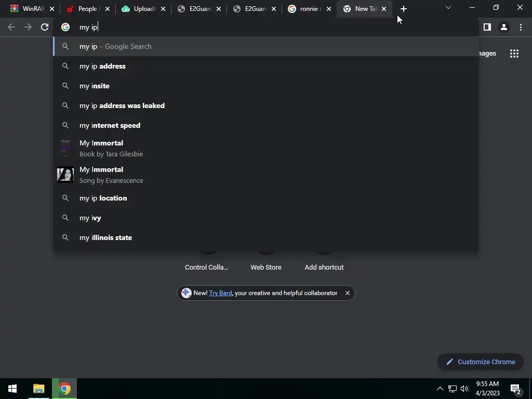Viewport: 532px width, 399px height.
Task: Select 'my ip - Google Search' suggestion
Action: [x=266, y=46]
